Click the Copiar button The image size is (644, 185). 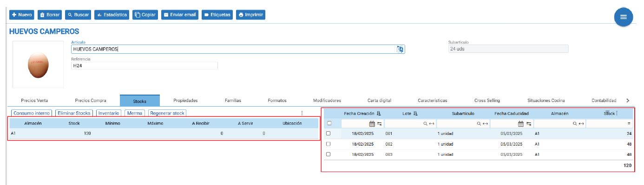[145, 15]
